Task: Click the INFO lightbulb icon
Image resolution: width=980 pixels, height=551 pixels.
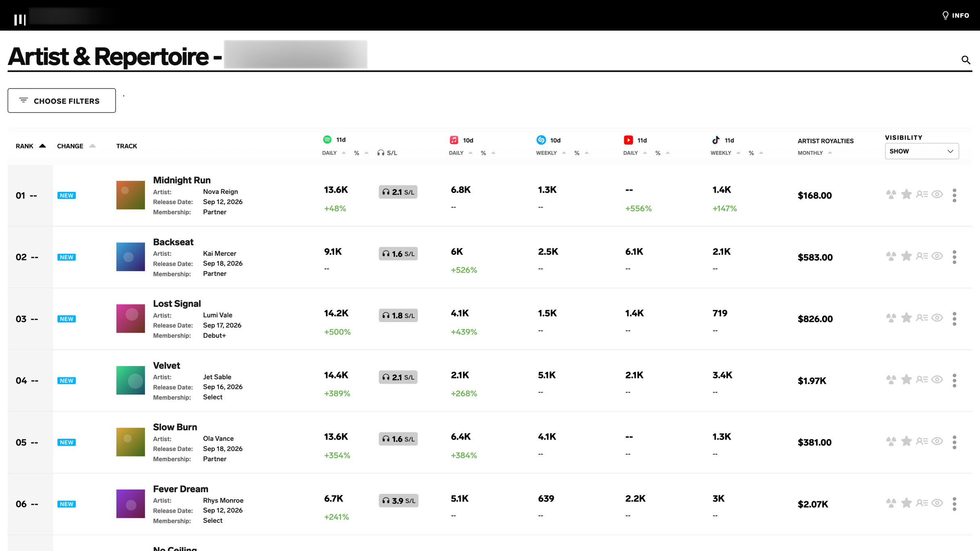Action: (945, 15)
